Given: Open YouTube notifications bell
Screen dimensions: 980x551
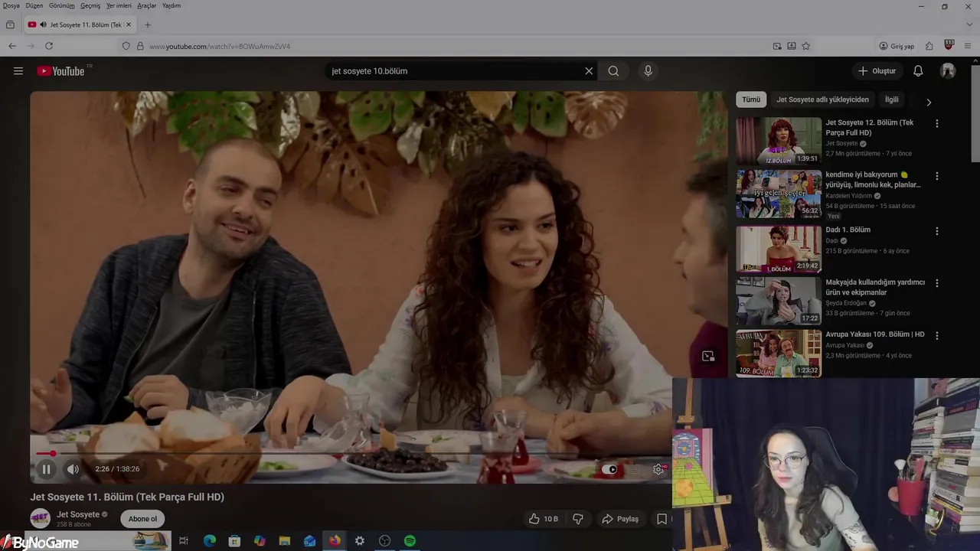Looking at the screenshot, I should click(918, 71).
